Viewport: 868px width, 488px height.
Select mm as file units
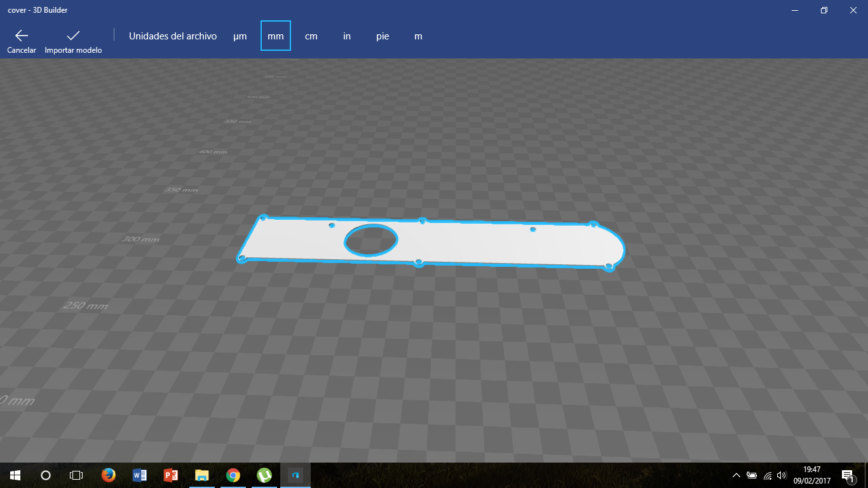tap(276, 36)
